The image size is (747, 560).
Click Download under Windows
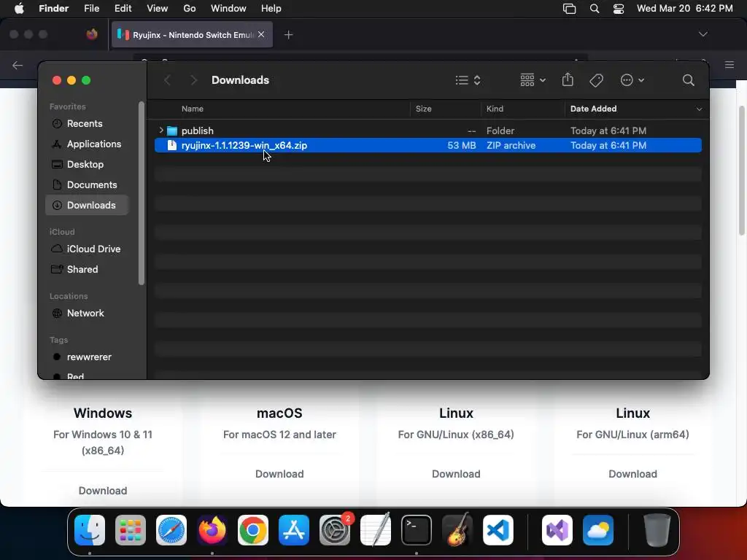pos(103,491)
